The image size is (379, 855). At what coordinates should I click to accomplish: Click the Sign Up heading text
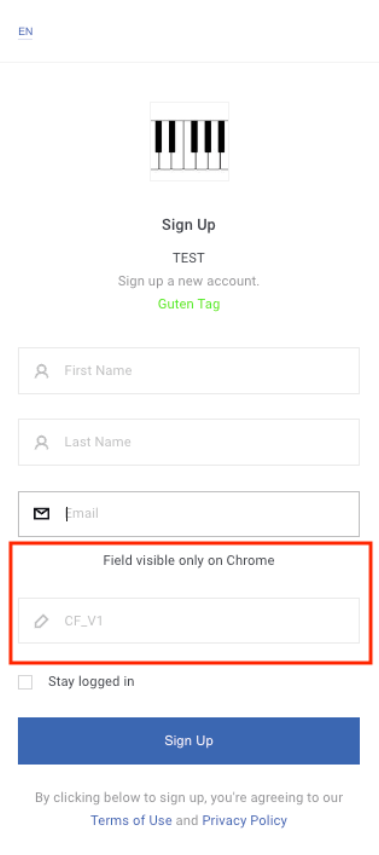coord(189,225)
